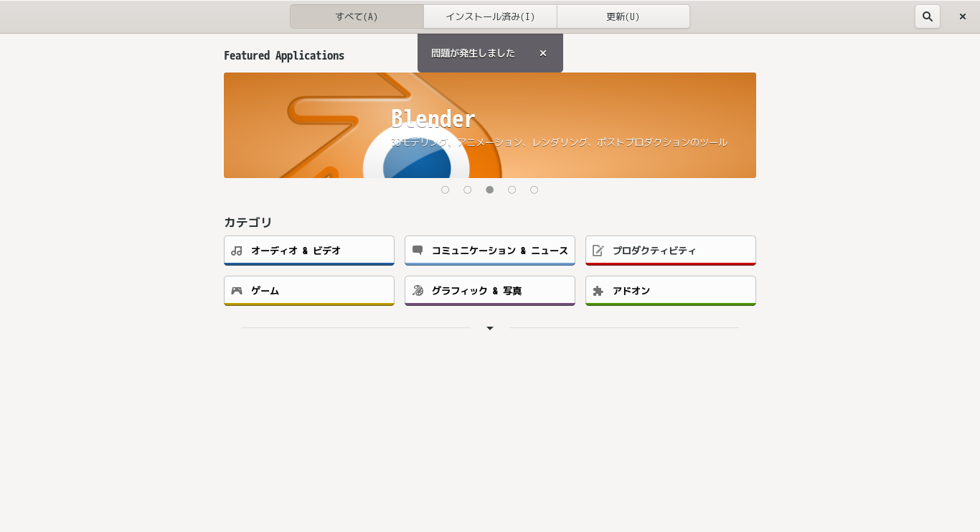The image size is (980, 532).
Task: Click the paint icon for グラフィック & 写真
Action: click(x=418, y=291)
